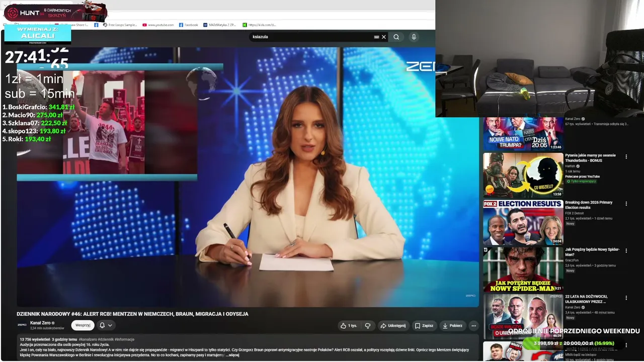Viewport: 644px width, 362px height.
Task: Open the on-screen keyboard icon in search box
Action: tap(376, 37)
